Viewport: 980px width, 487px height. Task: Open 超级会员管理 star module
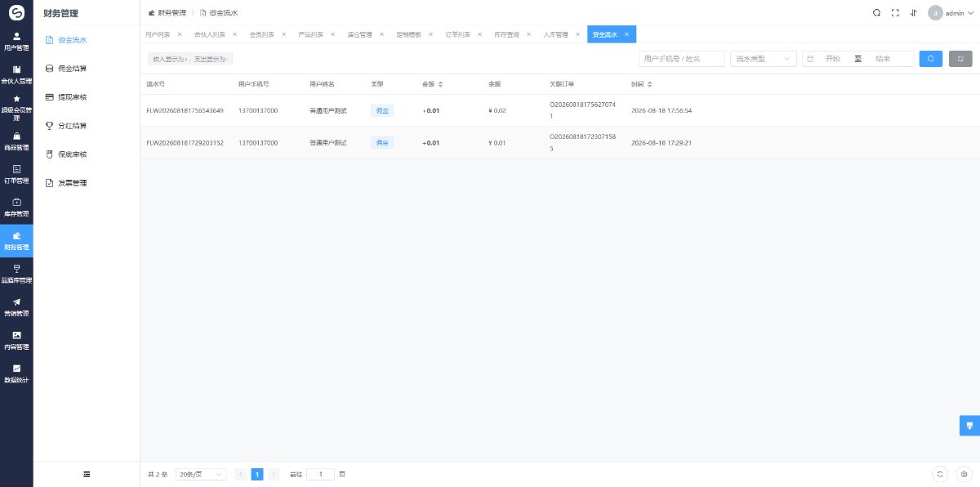coord(16,108)
